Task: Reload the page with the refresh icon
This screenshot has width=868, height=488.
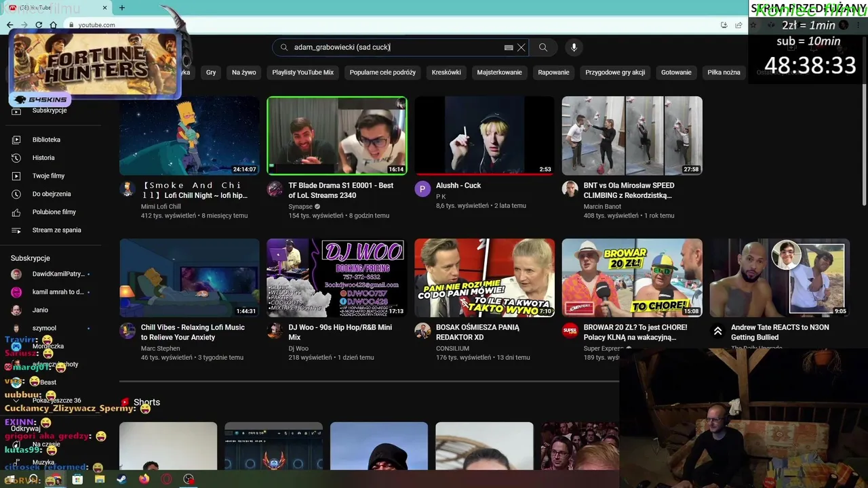Action: 39,25
